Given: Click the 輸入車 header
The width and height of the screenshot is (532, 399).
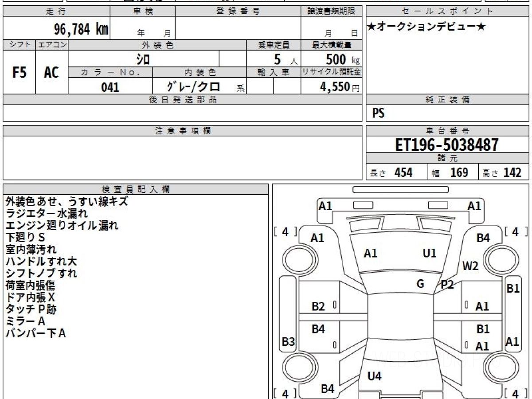Looking at the screenshot, I should [274, 72].
